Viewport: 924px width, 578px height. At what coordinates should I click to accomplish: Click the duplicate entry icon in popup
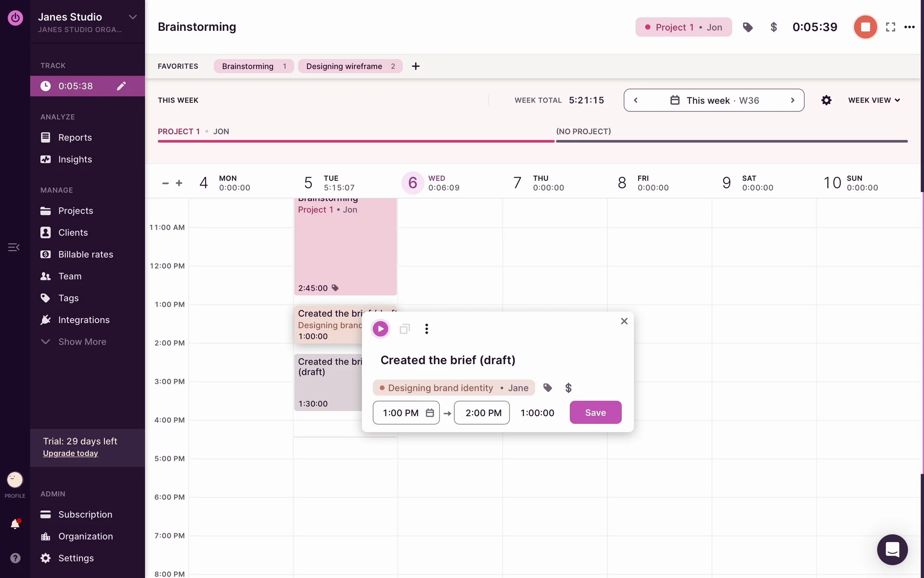[x=404, y=329]
